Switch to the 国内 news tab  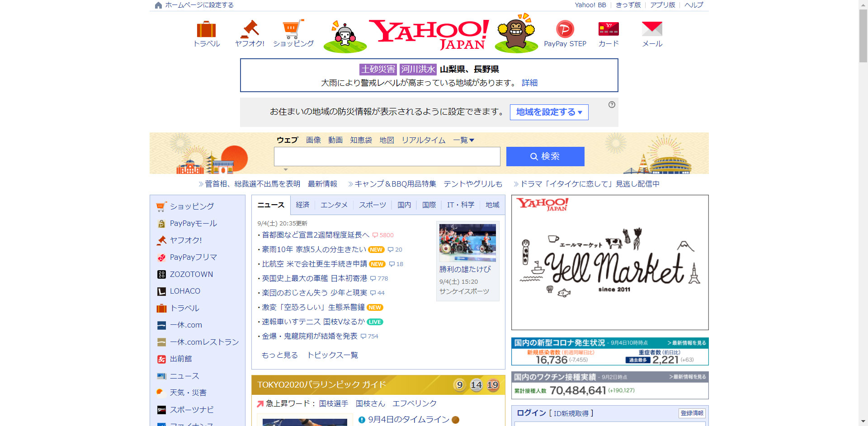[x=404, y=205]
